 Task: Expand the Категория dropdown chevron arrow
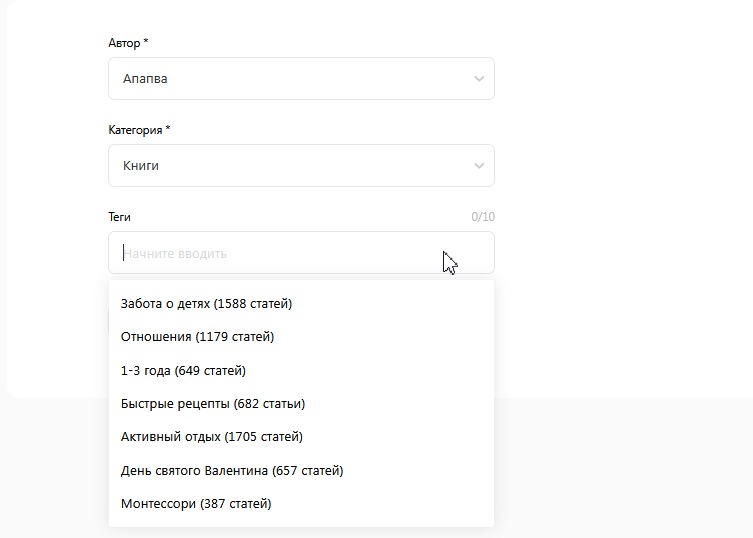pos(479,166)
